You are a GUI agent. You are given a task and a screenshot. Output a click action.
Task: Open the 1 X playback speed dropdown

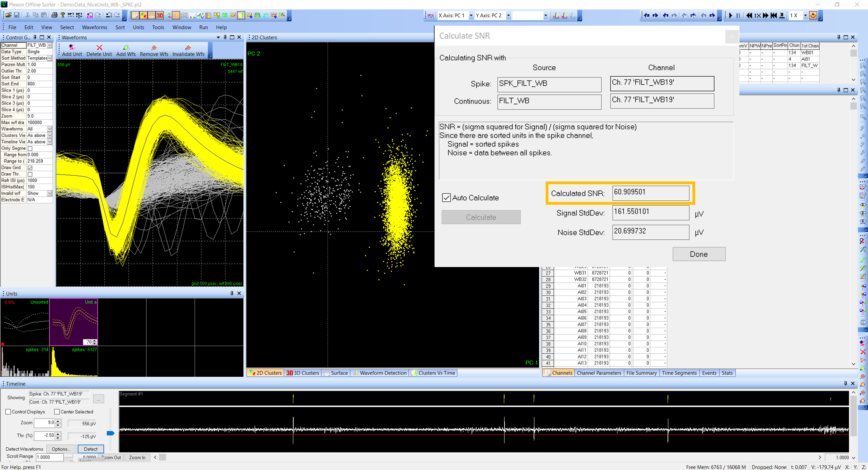point(805,16)
